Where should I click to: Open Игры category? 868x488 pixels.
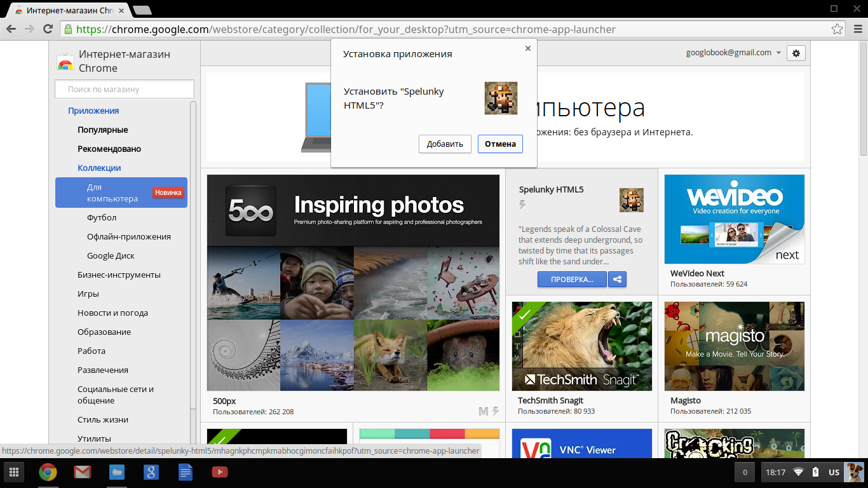(88, 294)
